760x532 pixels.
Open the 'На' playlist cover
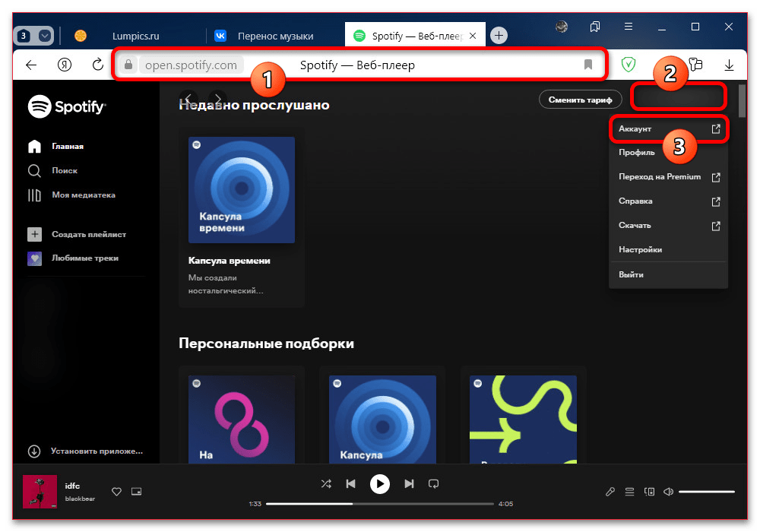(x=242, y=420)
